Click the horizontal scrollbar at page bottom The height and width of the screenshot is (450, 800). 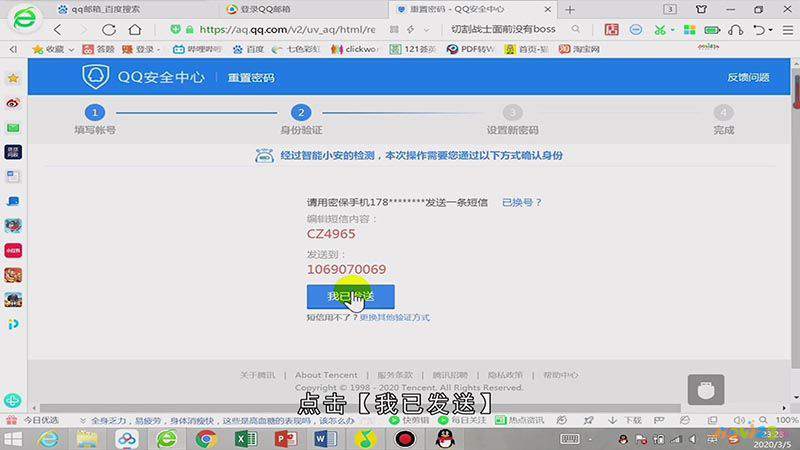(x=360, y=408)
